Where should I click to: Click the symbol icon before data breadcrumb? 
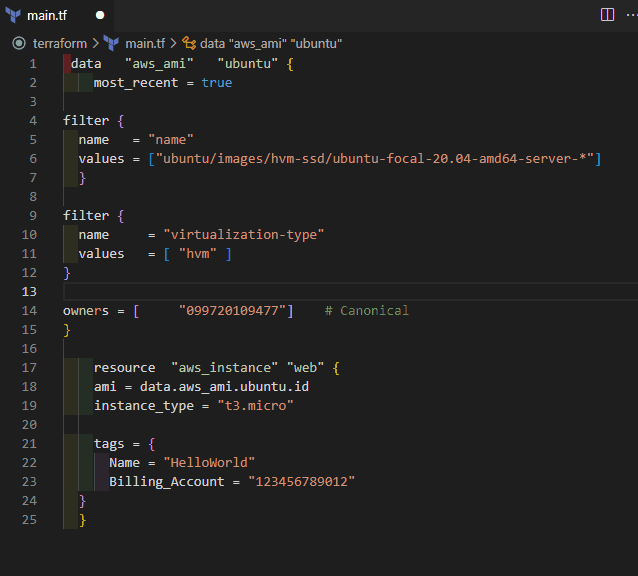point(189,43)
